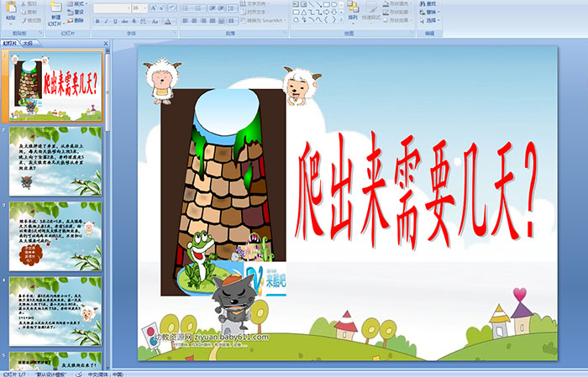Click the Copy (复制) command
This screenshot has width=588, height=377.
coord(29,12)
